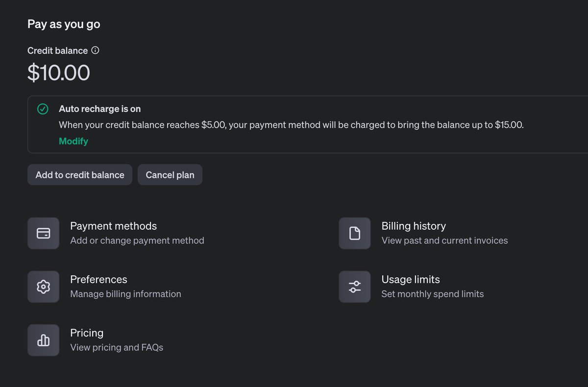Click the Auto recharge is on heading
The image size is (588, 387).
[100, 109]
